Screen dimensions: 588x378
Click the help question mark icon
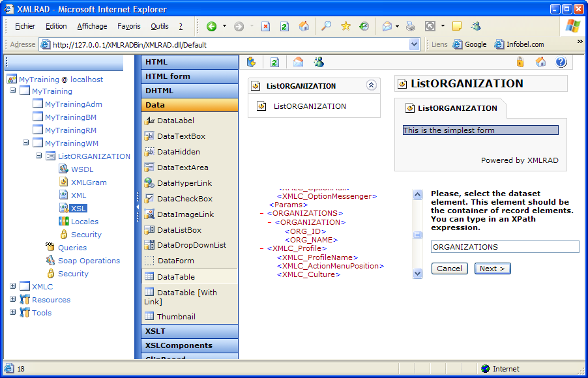point(561,63)
